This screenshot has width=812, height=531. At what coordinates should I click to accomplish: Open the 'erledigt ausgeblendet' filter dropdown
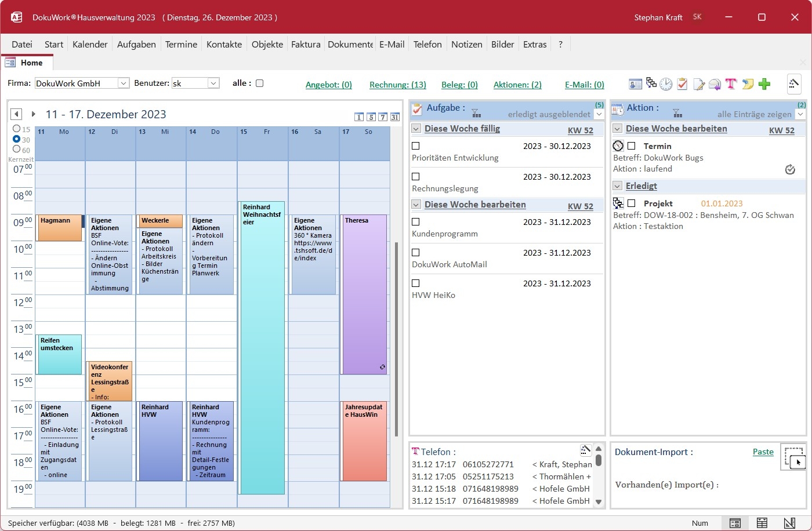click(599, 114)
